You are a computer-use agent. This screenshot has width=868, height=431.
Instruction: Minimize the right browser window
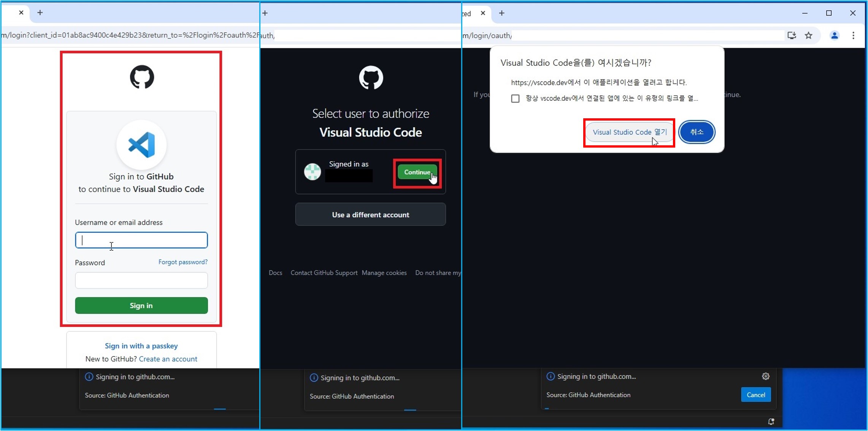click(805, 13)
